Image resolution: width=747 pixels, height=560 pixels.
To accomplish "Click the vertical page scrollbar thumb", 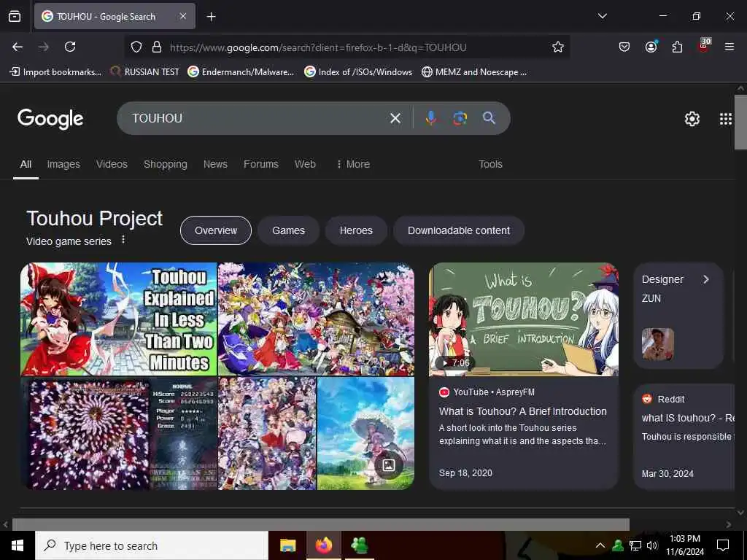I will point(740,122).
